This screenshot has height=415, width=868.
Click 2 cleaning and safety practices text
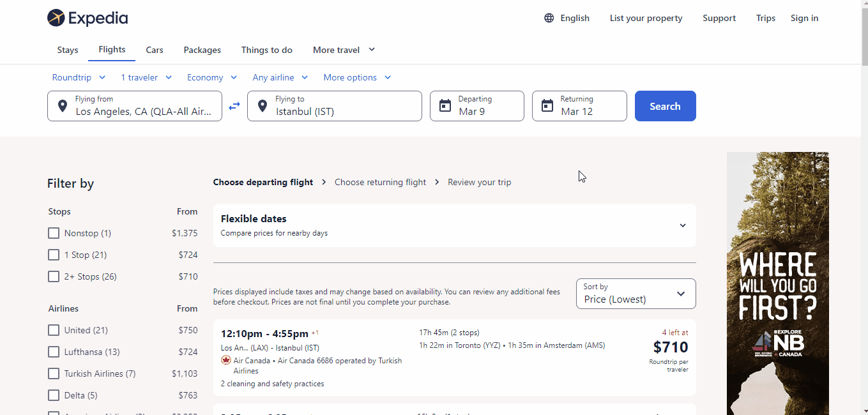click(x=272, y=384)
